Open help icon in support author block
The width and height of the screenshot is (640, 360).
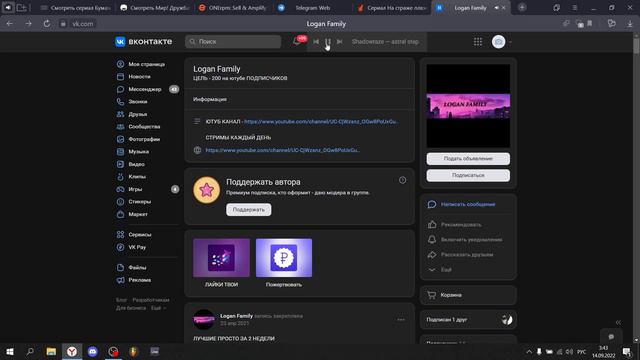pos(402,180)
